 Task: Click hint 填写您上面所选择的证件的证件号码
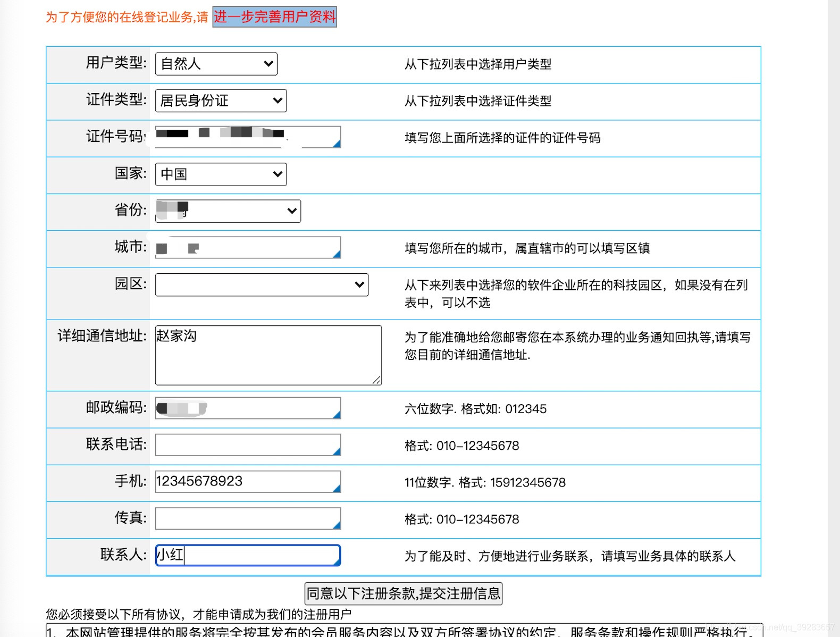(x=502, y=138)
